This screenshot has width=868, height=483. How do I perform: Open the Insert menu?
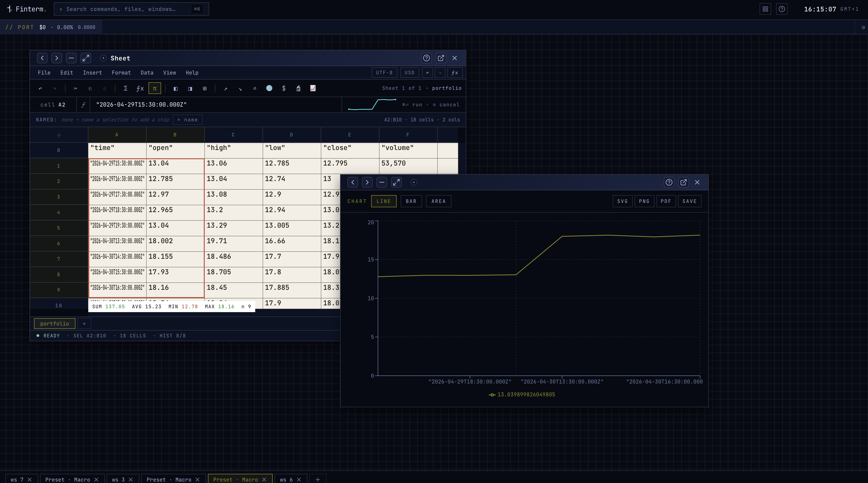point(92,73)
